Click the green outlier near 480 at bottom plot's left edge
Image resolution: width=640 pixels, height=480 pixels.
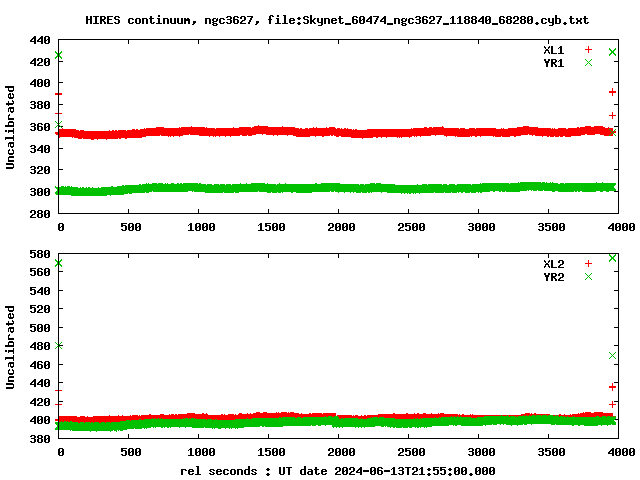point(59,346)
